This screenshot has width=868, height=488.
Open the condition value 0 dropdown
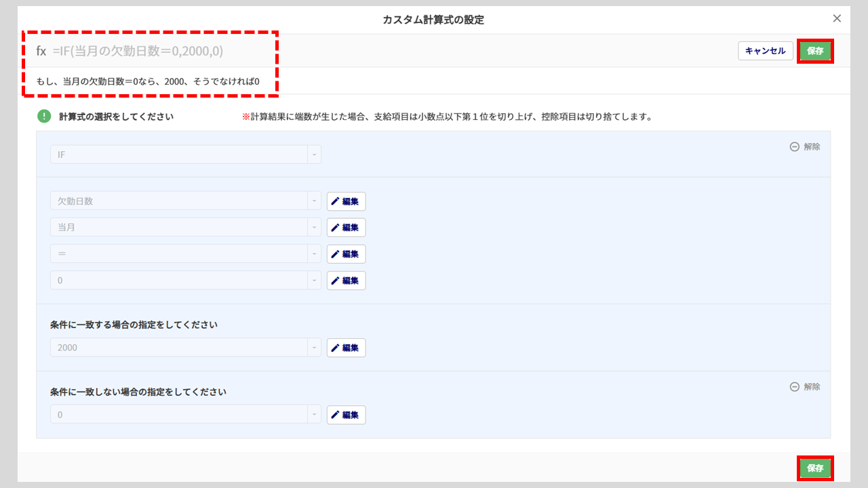pos(186,280)
